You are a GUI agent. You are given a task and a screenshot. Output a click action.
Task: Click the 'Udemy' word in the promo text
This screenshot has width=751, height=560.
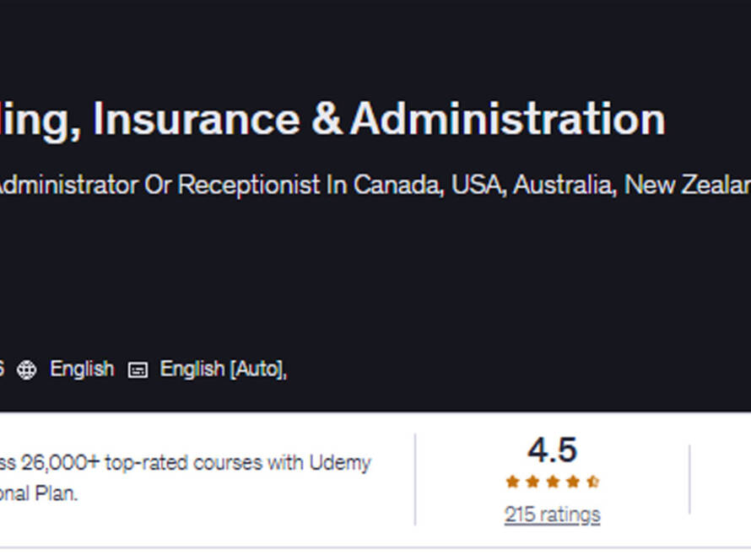click(x=339, y=463)
